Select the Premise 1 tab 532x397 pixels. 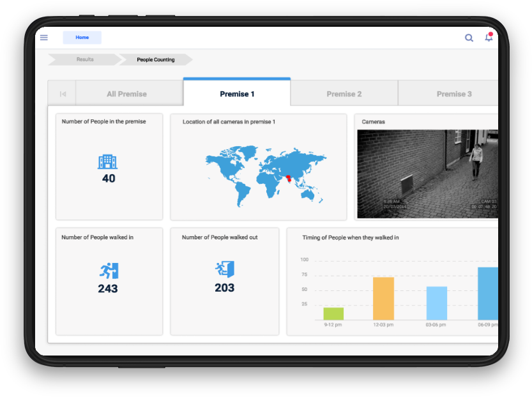tap(237, 93)
